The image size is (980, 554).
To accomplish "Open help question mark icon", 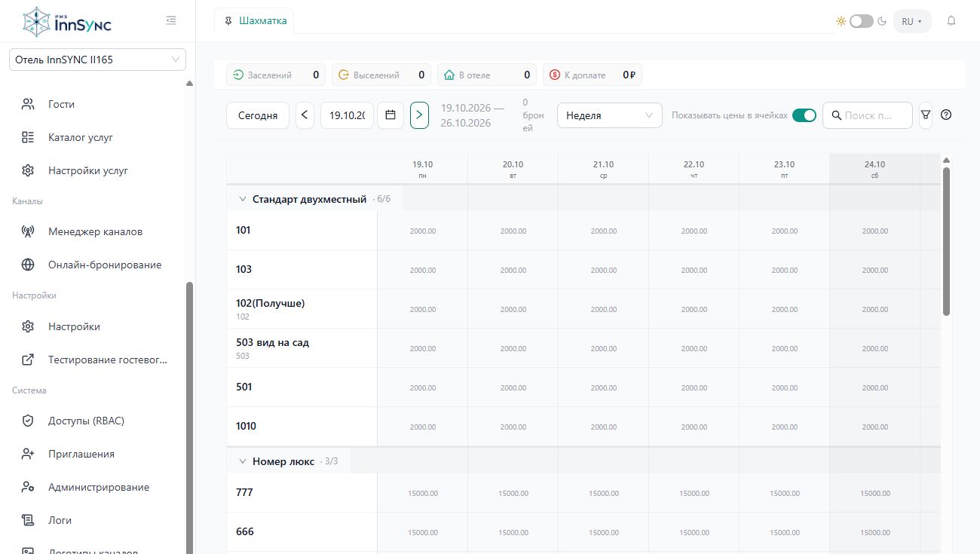I will 947,115.
